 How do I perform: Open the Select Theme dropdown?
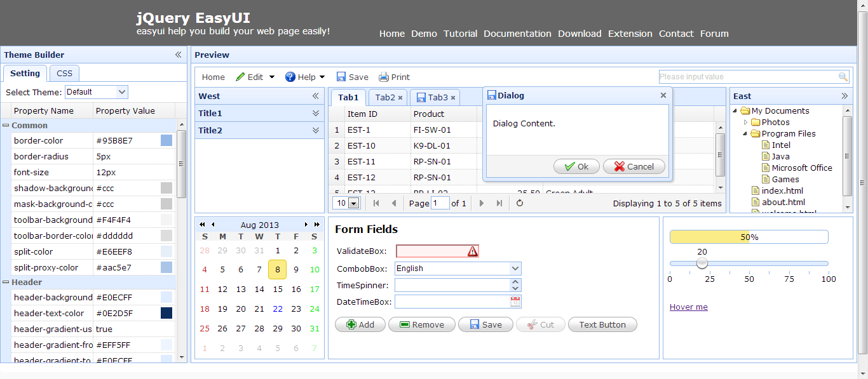coord(122,92)
